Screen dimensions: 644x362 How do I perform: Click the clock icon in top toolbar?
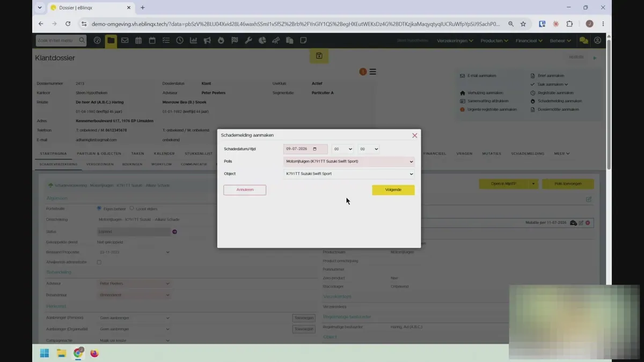180,40
